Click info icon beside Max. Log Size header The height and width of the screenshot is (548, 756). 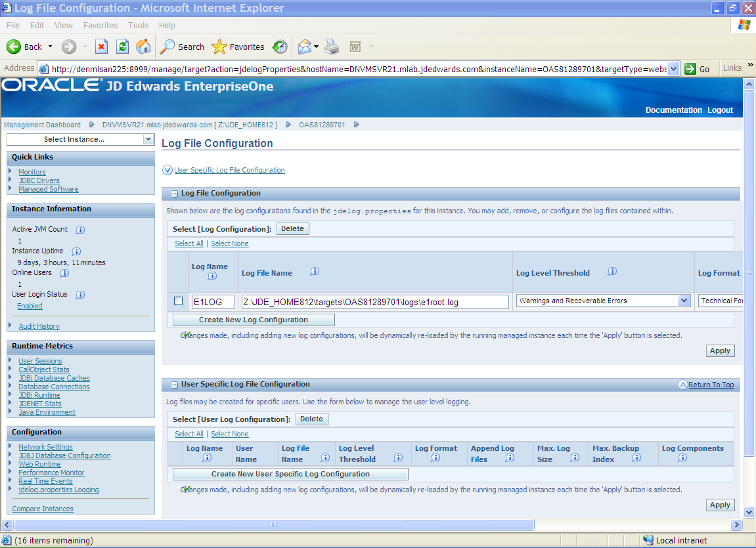575,457
